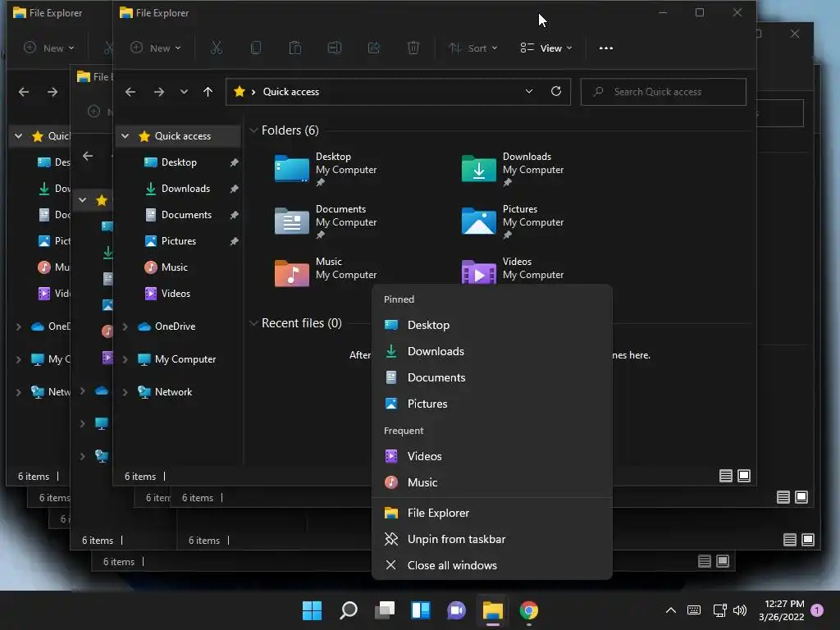The image size is (840, 630).
Task: Choose Pictures in the jump list
Action: (492, 404)
